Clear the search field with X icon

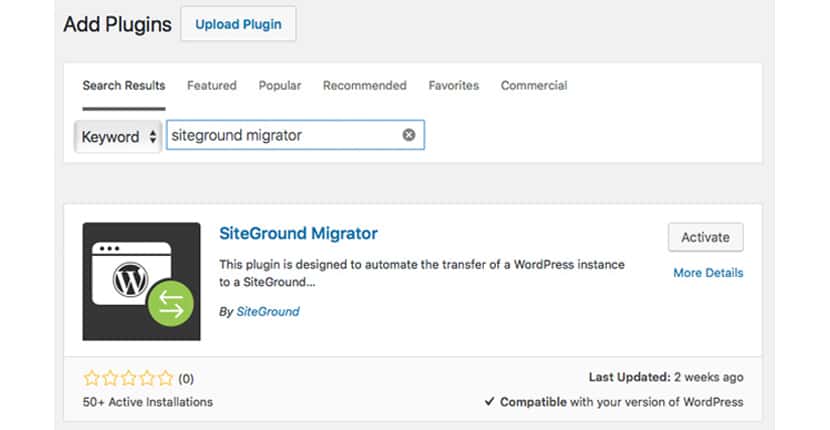point(409,135)
